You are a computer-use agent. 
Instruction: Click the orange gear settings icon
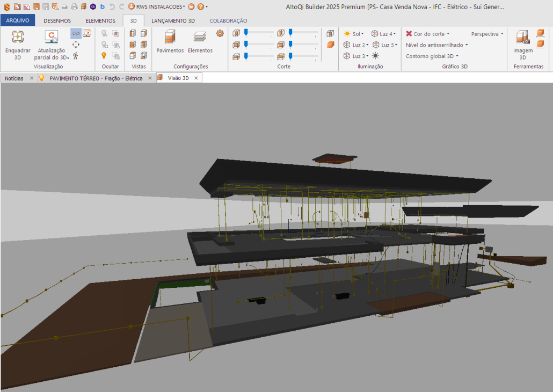click(220, 33)
